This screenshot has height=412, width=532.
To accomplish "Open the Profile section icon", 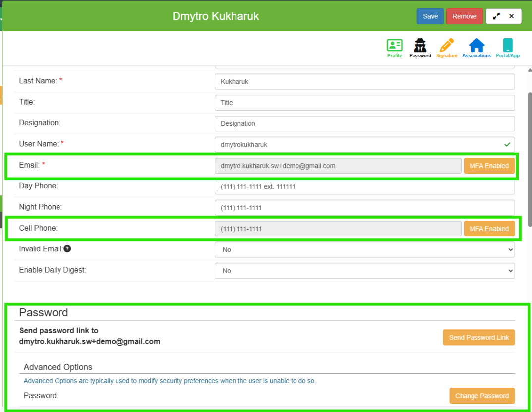I will click(x=394, y=48).
